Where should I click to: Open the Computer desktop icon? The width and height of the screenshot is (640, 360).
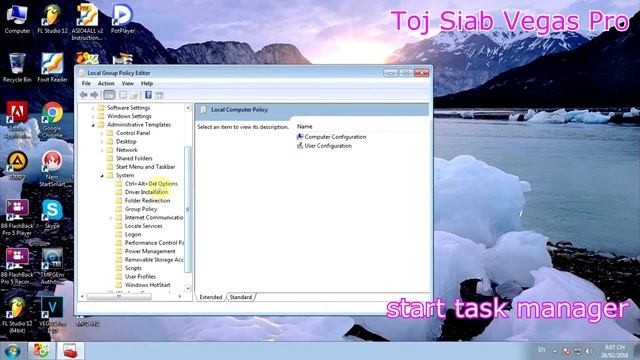point(17,19)
